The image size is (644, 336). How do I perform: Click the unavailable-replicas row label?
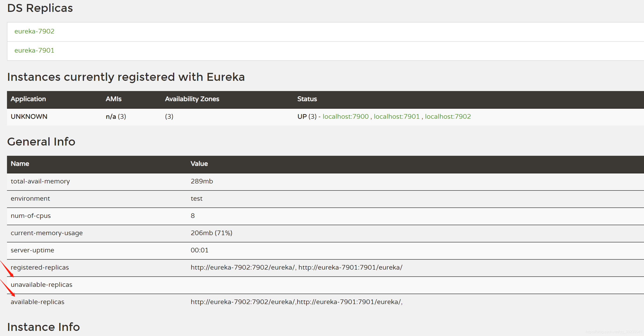[x=41, y=285]
